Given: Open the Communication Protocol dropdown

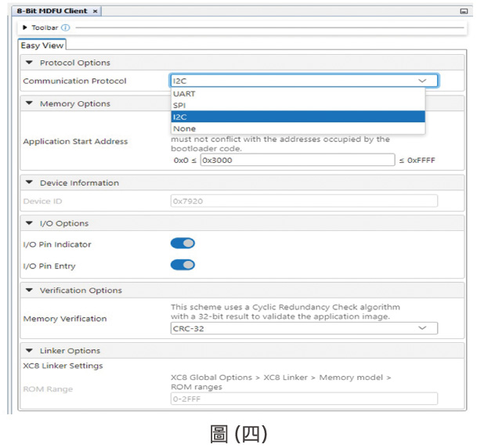Looking at the screenshot, I should tap(304, 81).
